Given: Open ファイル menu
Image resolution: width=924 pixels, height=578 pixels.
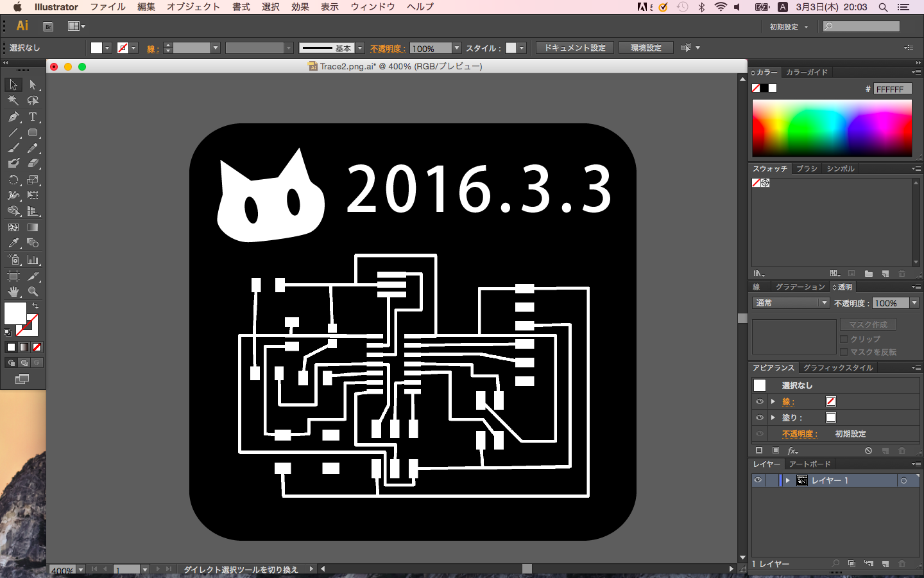Looking at the screenshot, I should pos(108,7).
